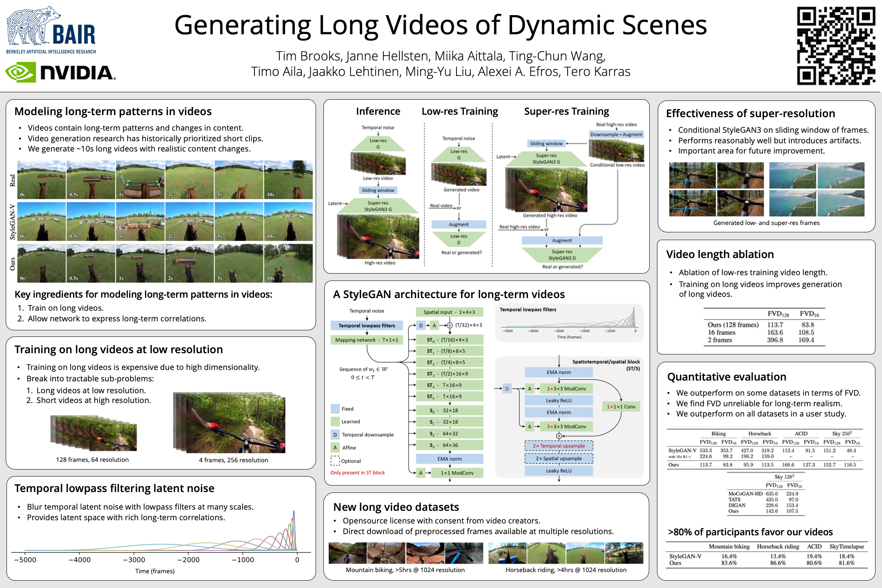This screenshot has height=588, width=882.
Task: Click the blue Fixed legend swatch
Action: click(335, 409)
